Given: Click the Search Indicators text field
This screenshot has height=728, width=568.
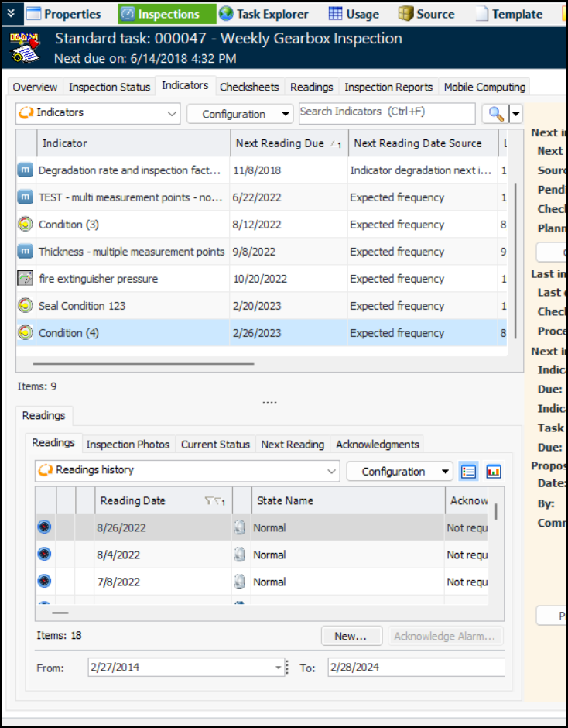Looking at the screenshot, I should tap(387, 112).
